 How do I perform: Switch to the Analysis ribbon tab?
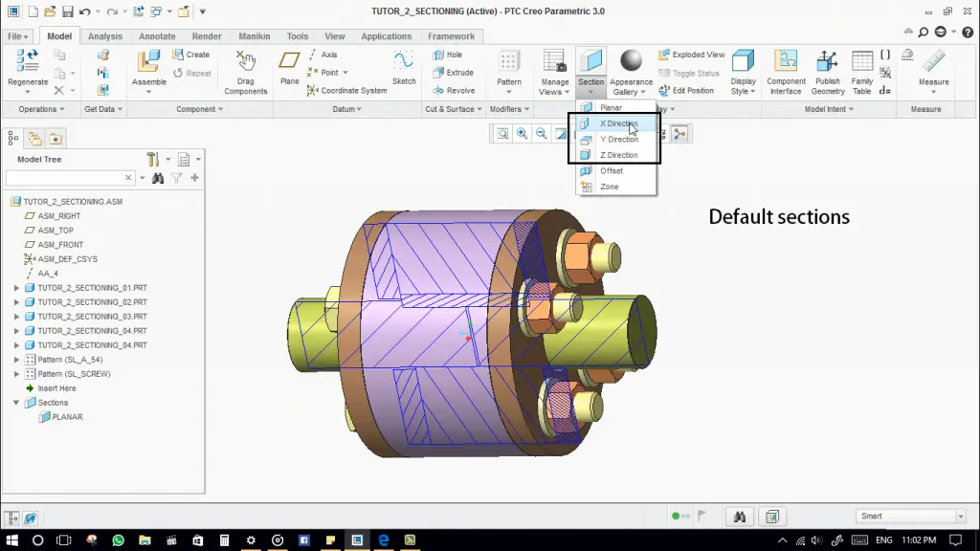pyautogui.click(x=105, y=36)
